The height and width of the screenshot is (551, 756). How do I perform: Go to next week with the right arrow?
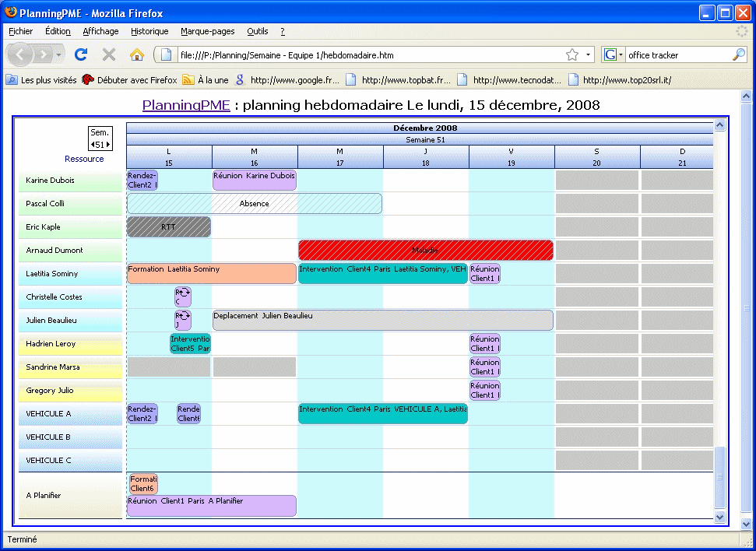point(108,144)
